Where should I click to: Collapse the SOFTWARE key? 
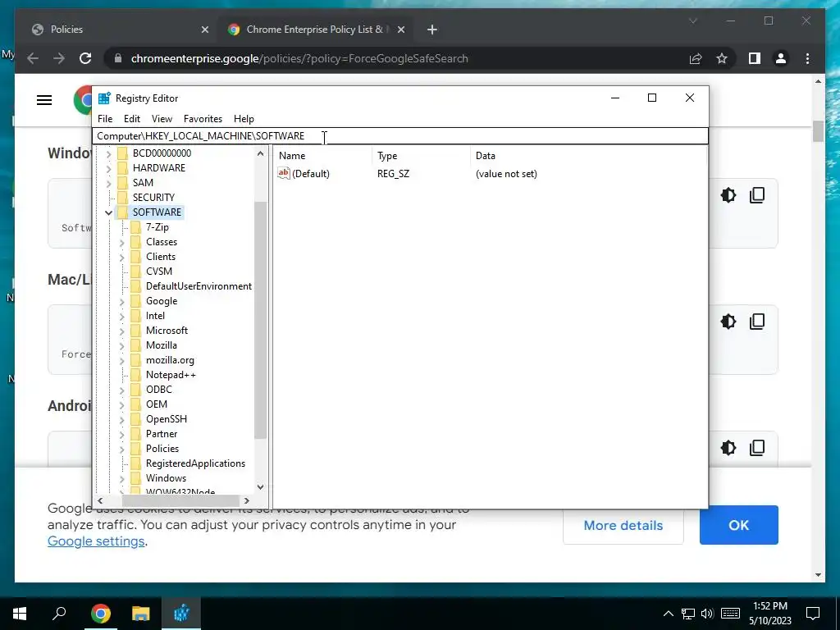click(x=108, y=212)
